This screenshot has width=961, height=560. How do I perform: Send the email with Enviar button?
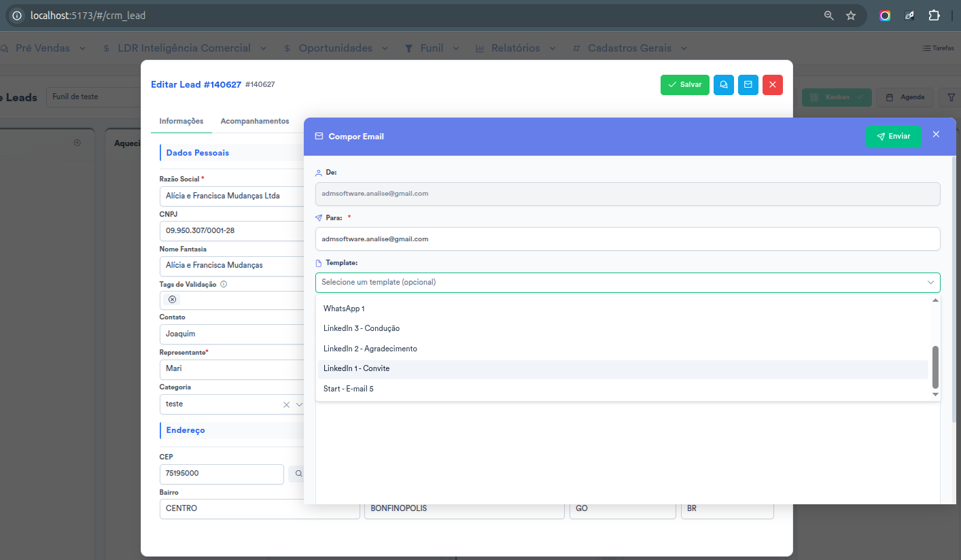pyautogui.click(x=893, y=137)
